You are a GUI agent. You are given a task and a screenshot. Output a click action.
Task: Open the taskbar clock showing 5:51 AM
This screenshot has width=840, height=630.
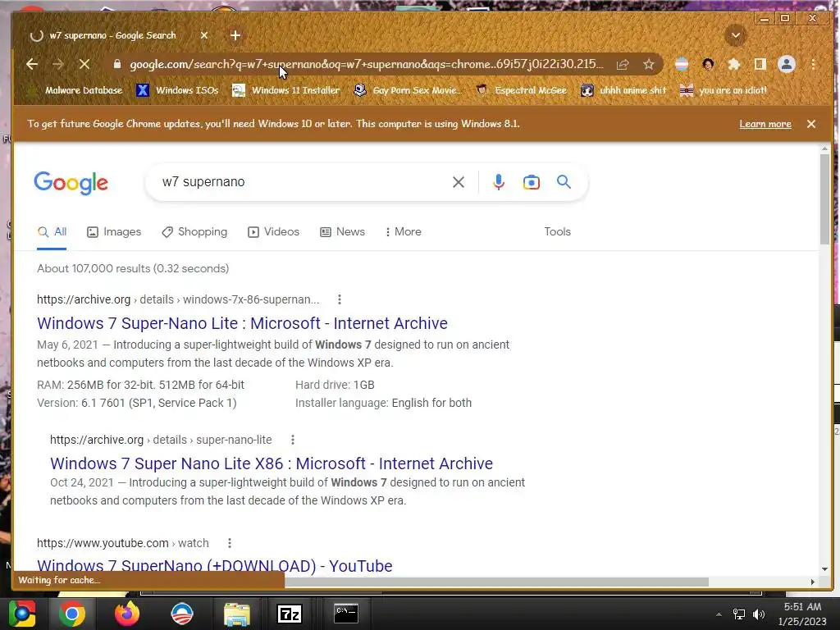802,614
